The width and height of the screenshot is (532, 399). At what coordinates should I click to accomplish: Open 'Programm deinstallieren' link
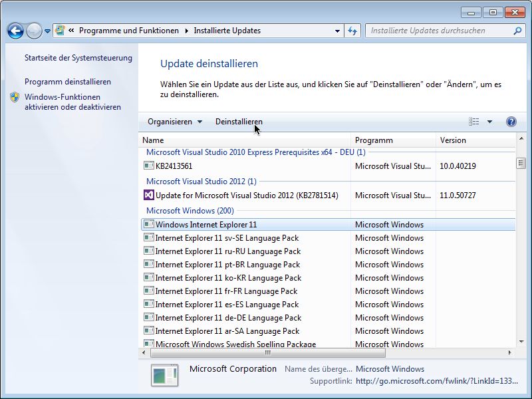pyautogui.click(x=68, y=82)
